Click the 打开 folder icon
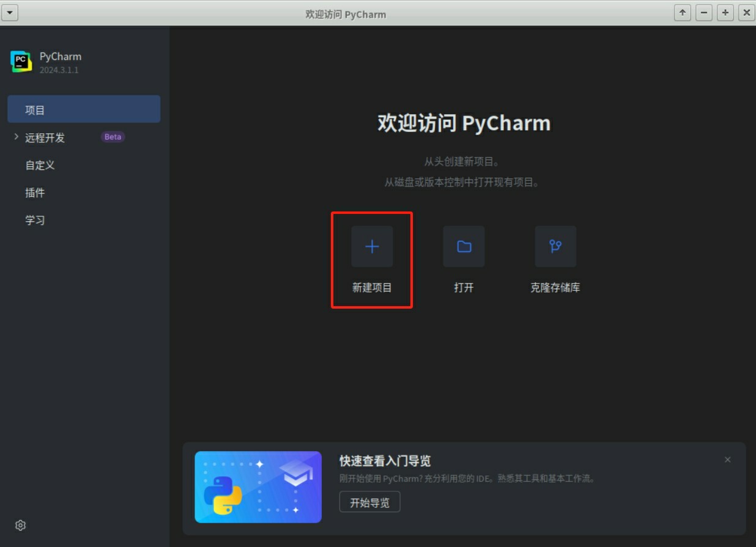The image size is (756, 547). (464, 246)
